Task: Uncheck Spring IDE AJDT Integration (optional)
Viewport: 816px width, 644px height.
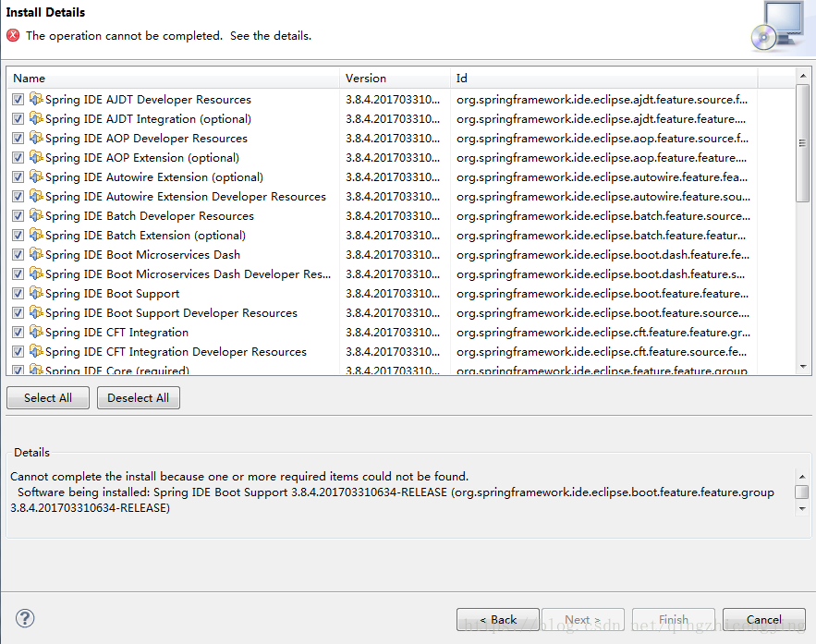Action: click(18, 118)
